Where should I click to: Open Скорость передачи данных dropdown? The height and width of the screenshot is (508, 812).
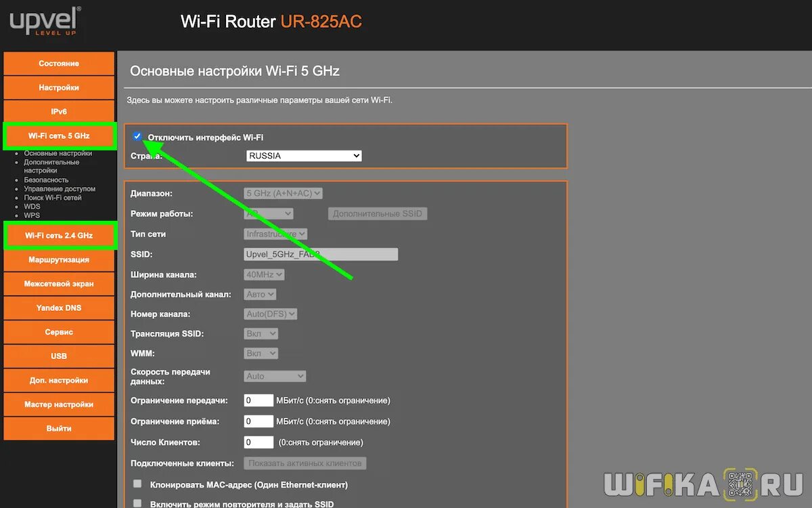tap(275, 376)
